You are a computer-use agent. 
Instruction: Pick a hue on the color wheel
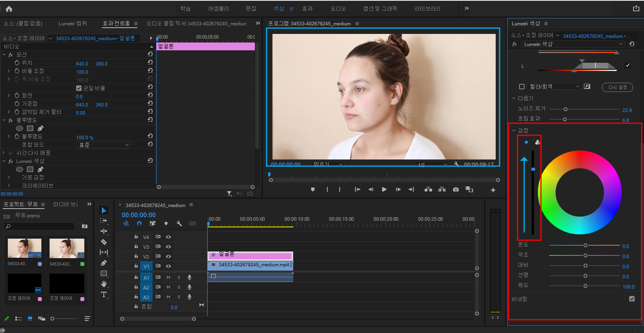click(x=580, y=193)
